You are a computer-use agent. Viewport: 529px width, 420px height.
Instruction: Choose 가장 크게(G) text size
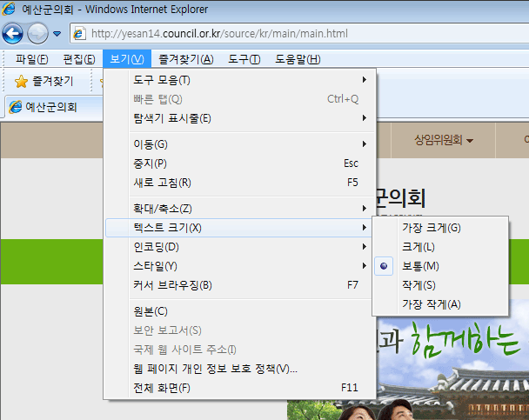pyautogui.click(x=432, y=228)
